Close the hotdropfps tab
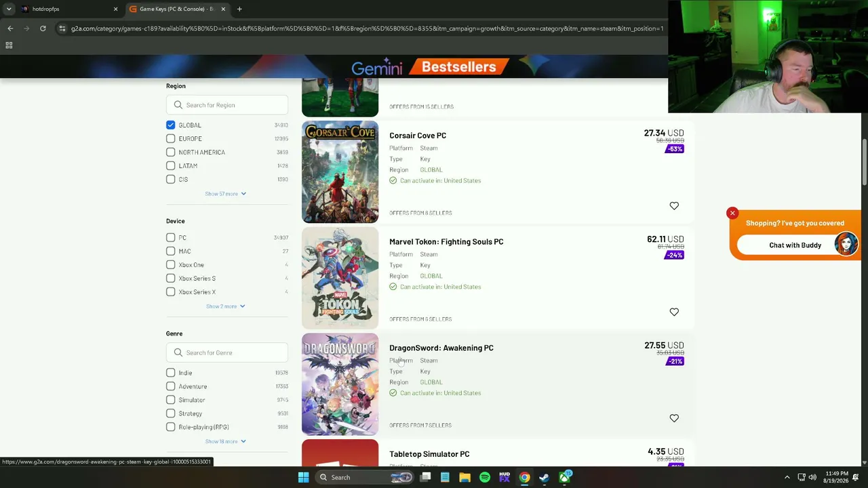Image resolution: width=868 pixels, height=488 pixels. (x=115, y=9)
